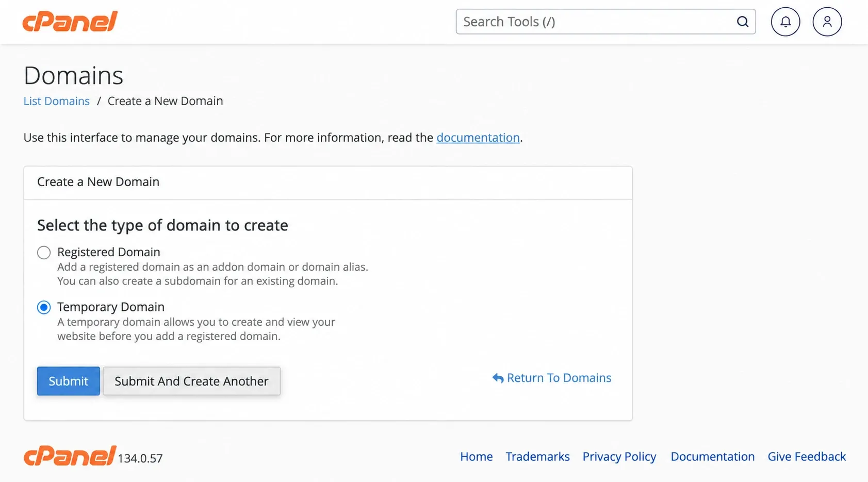868x482 pixels.
Task: Select the Registered Domain radio button
Action: coord(44,253)
